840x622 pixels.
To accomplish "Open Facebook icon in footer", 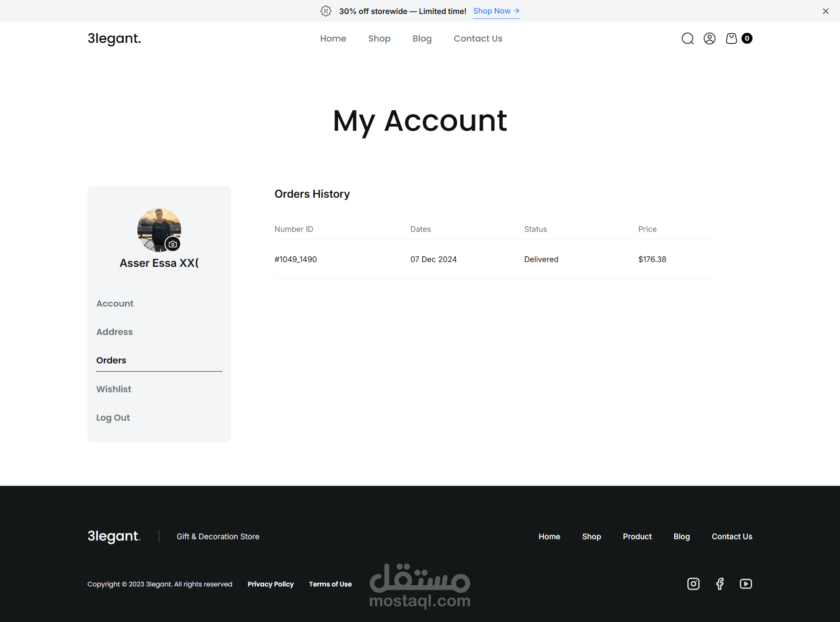I will click(x=720, y=584).
